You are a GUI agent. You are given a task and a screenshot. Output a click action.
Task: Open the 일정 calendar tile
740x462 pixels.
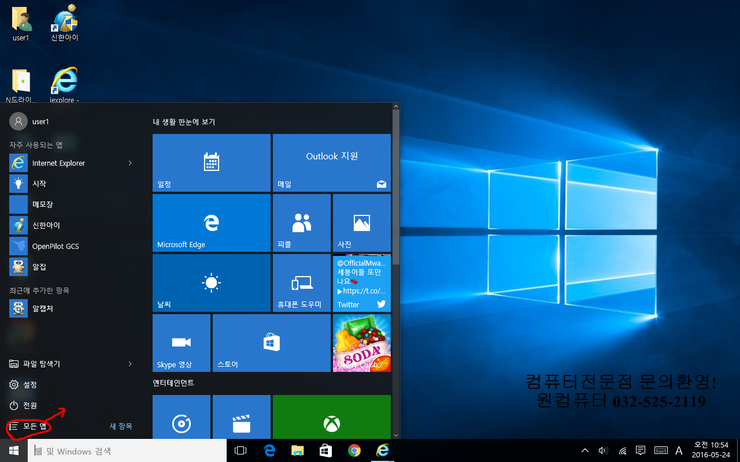click(x=211, y=162)
